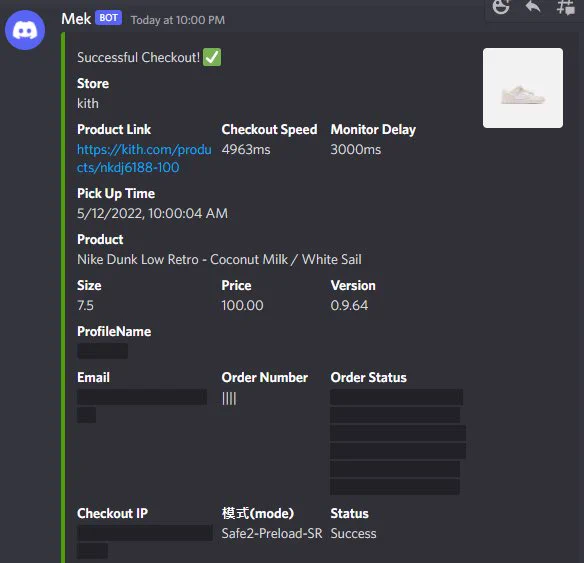Select the checkout speed '4963ms'
The width and height of the screenshot is (584, 563).
pyautogui.click(x=246, y=150)
